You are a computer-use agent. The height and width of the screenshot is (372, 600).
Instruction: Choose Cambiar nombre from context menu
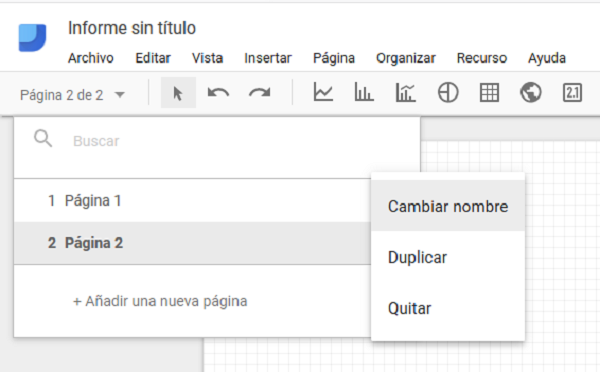(448, 206)
